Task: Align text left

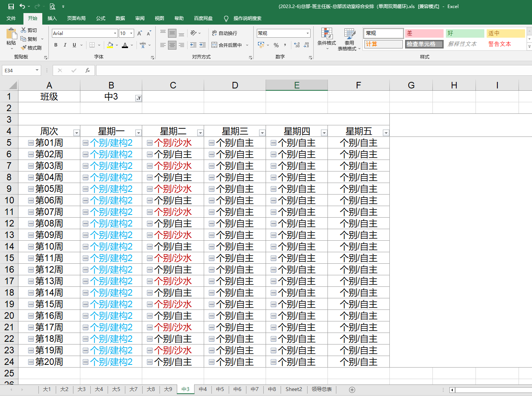Action: [x=163, y=45]
